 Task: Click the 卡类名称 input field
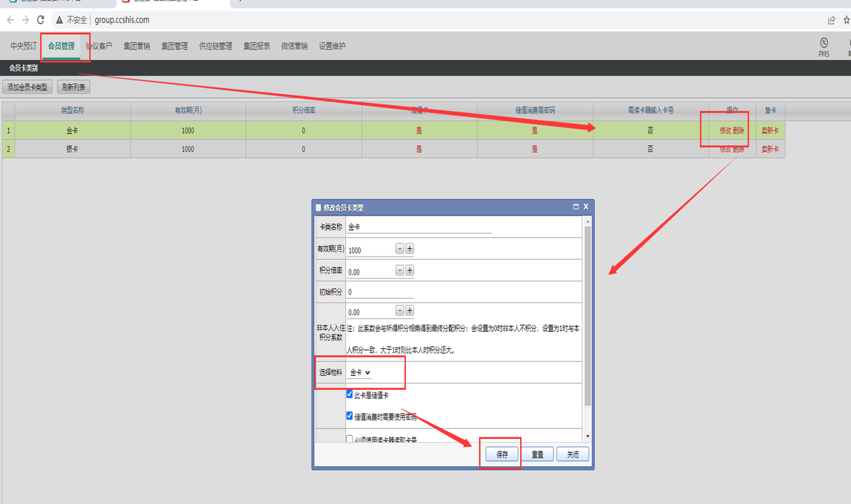[x=419, y=227]
